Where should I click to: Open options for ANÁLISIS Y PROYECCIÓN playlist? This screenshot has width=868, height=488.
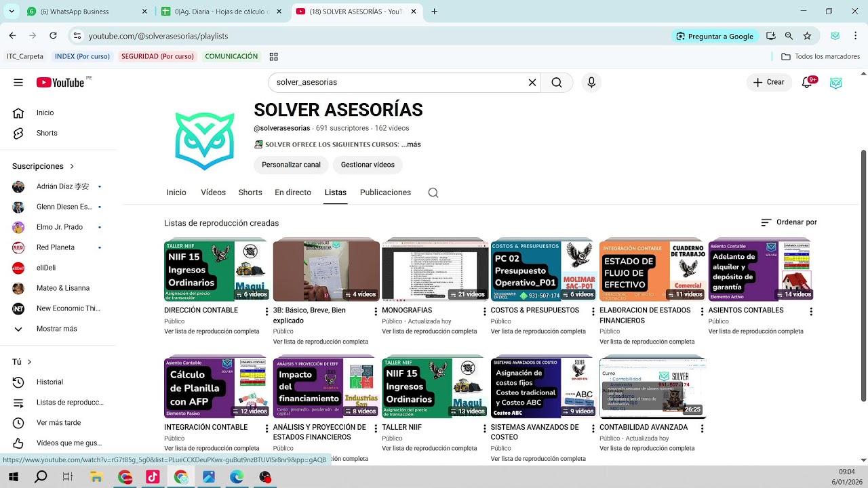(x=376, y=429)
